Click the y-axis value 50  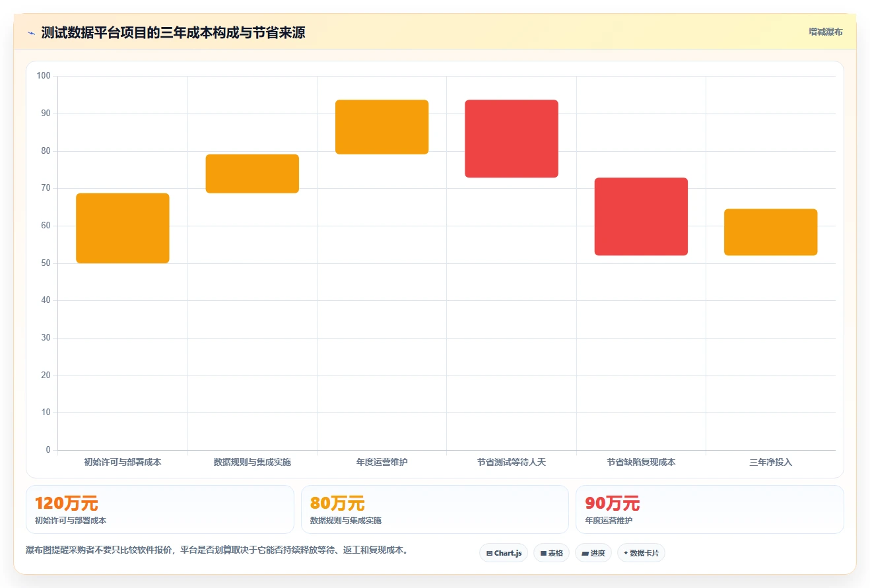tap(46, 263)
